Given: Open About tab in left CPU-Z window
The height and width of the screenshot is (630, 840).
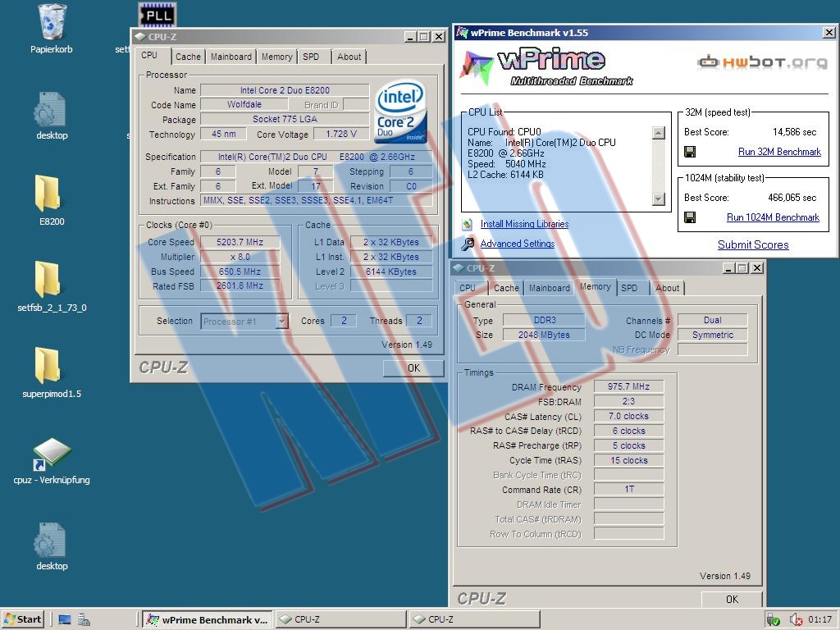Looking at the screenshot, I should pyautogui.click(x=349, y=57).
